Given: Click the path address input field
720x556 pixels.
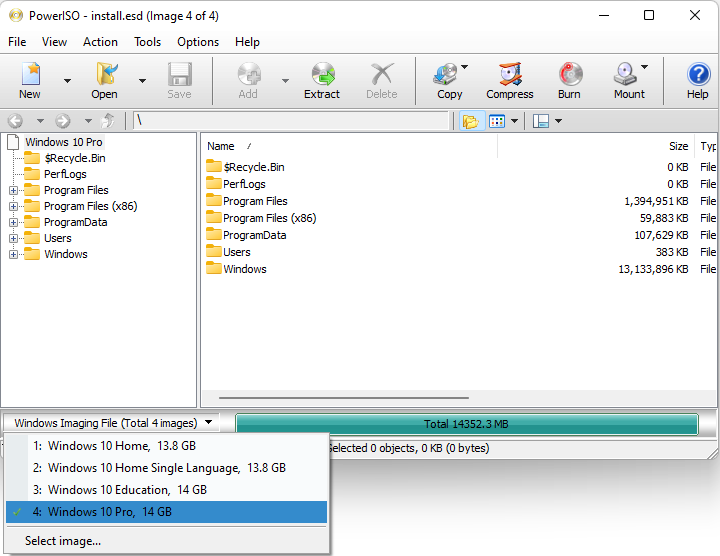Looking at the screenshot, I should [x=290, y=121].
